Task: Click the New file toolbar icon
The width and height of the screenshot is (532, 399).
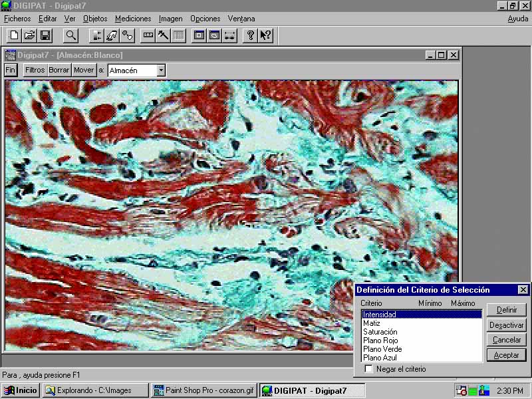Action: pos(13,35)
